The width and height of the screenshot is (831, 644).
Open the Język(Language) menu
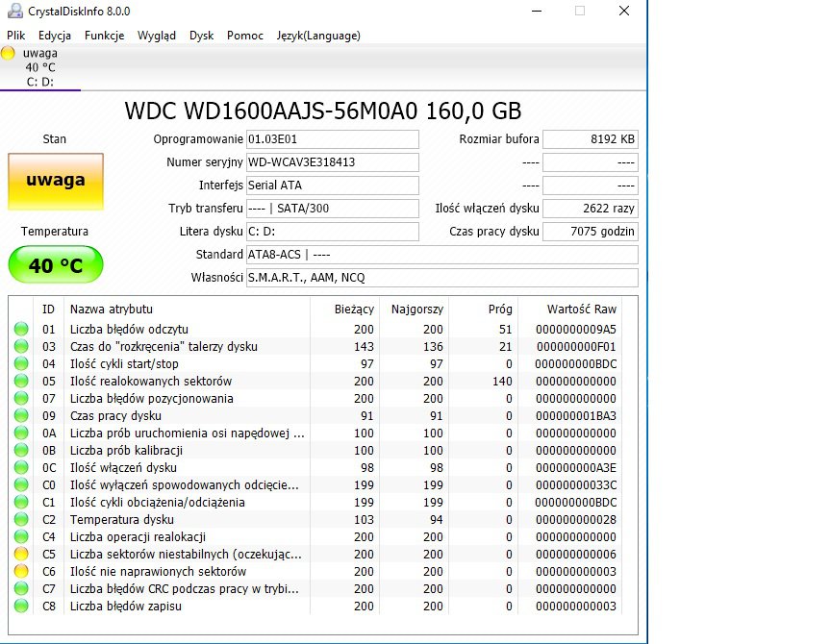pos(318,36)
